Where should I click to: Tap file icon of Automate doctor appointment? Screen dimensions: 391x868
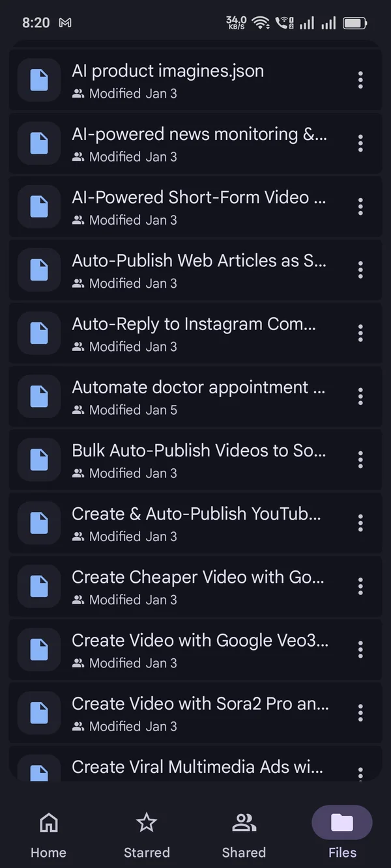pyautogui.click(x=39, y=396)
